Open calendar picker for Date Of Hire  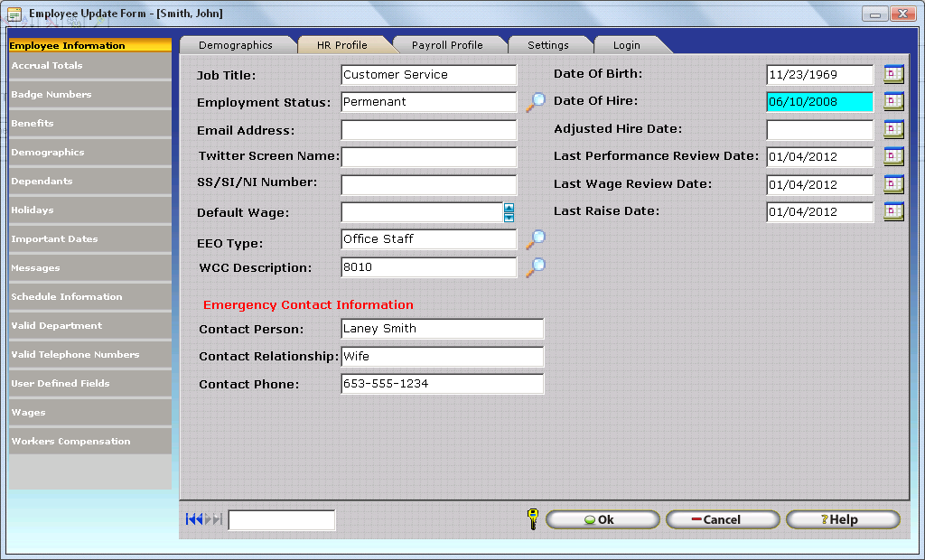[x=893, y=102]
